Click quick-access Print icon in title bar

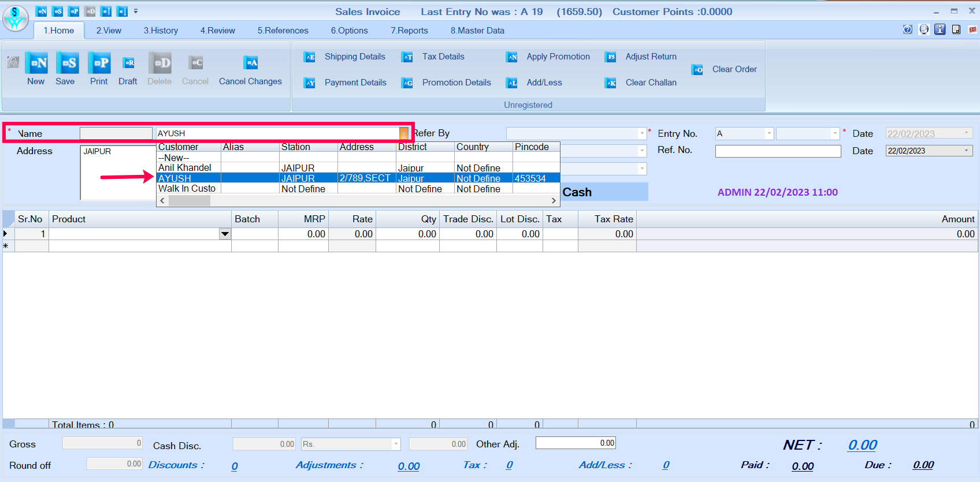click(74, 12)
